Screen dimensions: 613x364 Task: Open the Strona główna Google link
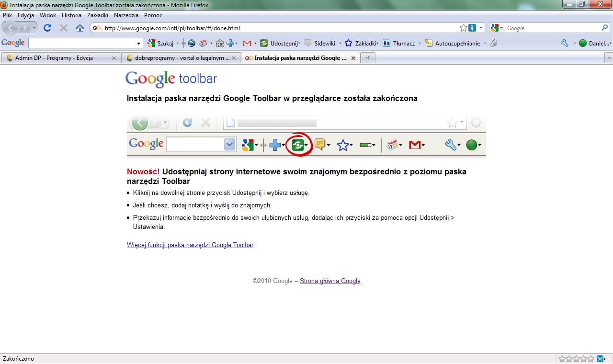330,281
